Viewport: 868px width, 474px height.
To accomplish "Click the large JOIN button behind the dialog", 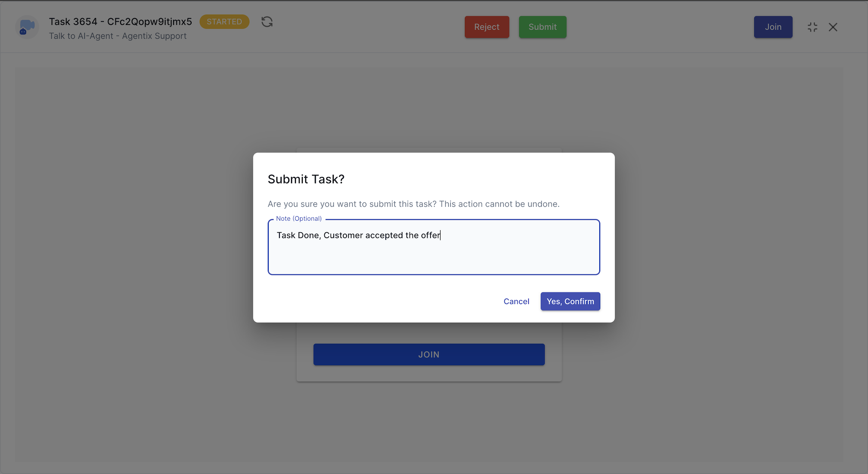I will (x=429, y=354).
